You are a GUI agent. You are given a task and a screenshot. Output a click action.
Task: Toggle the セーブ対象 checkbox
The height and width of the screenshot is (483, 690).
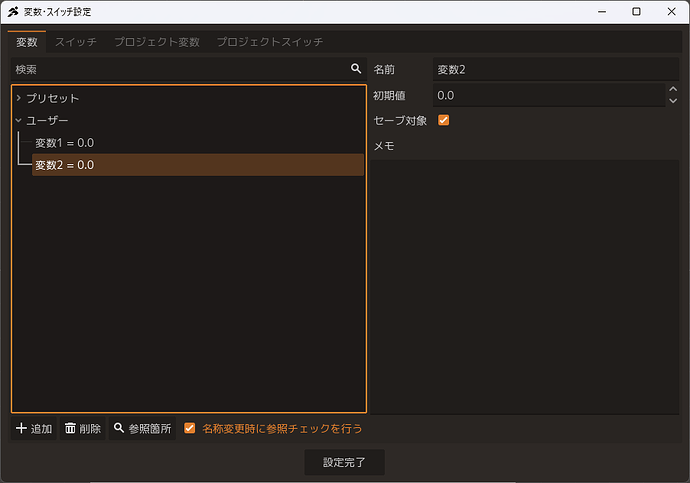coord(444,120)
